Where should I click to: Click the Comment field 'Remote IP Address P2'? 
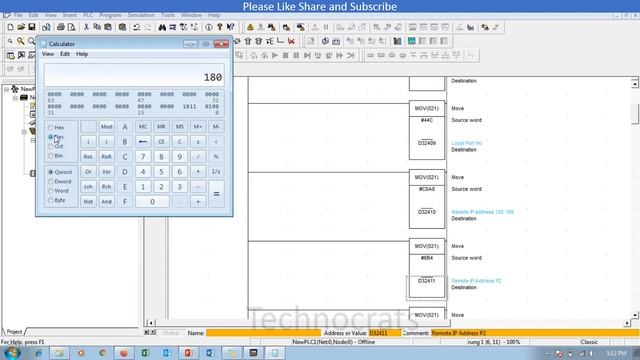tap(535, 333)
